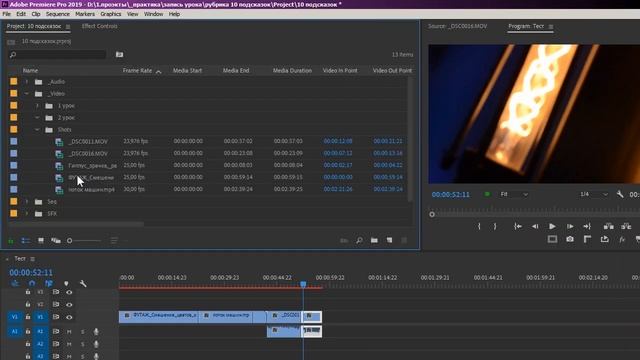This screenshot has width=640, height=360.
Task: Open Project panel hamburger menu
Action: click(x=68, y=27)
